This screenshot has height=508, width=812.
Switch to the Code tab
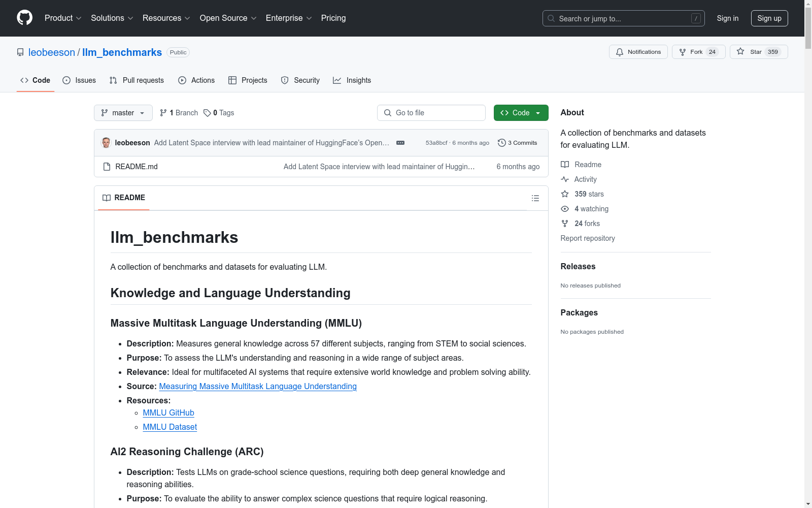(x=36, y=80)
